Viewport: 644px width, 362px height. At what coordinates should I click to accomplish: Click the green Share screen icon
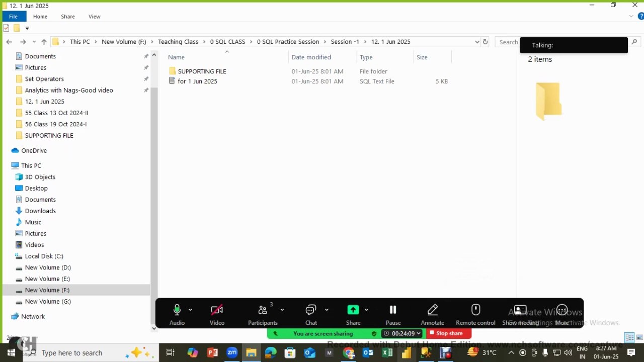(x=353, y=310)
